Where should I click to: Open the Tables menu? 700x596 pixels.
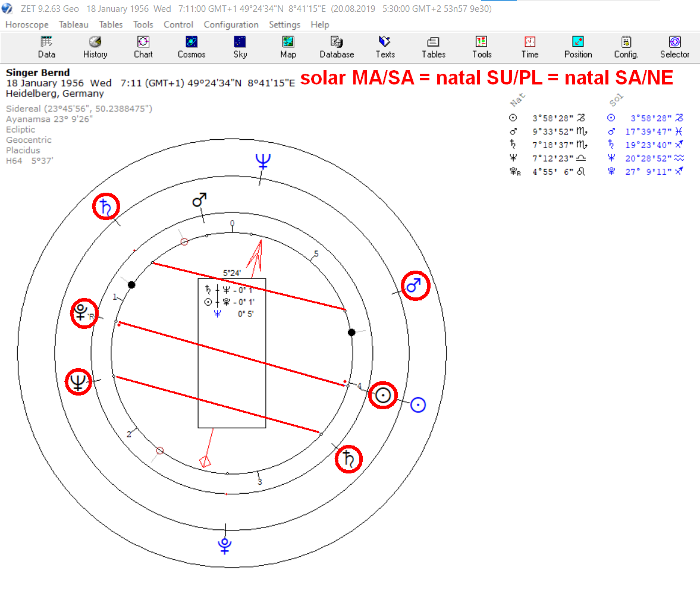tap(111, 24)
